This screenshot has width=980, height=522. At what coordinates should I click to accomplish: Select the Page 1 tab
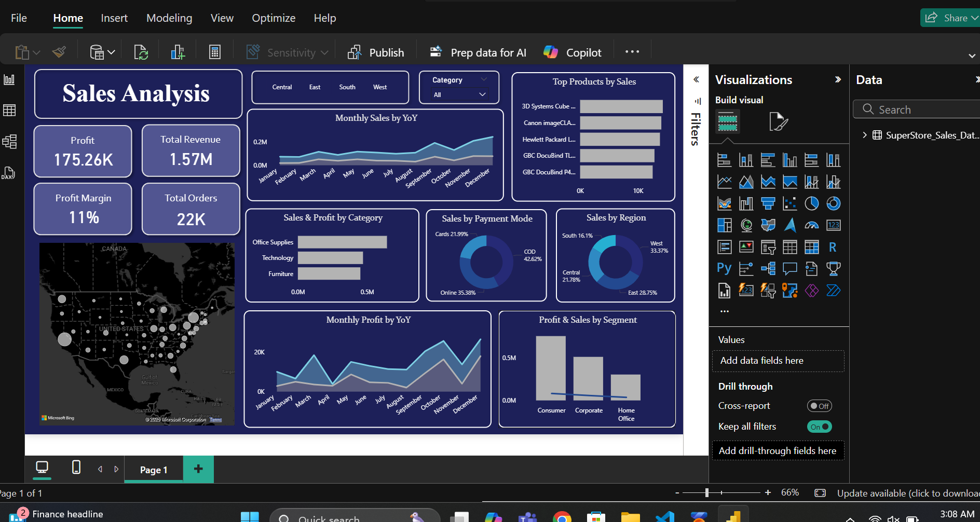click(153, 469)
